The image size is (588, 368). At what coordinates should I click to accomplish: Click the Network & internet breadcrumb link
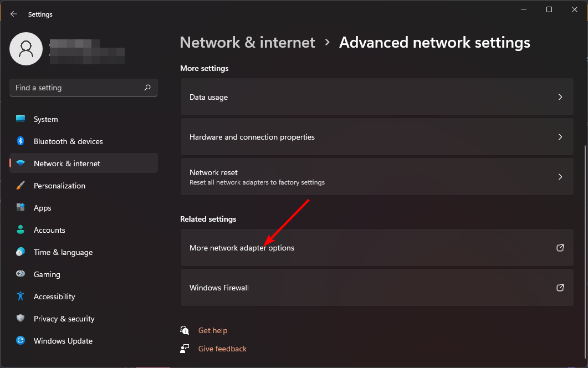247,42
